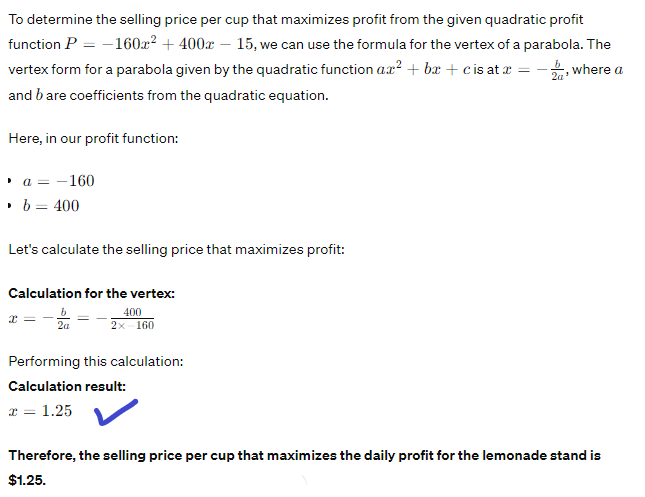Click the x = -b/2a equation under vertex heading

(x=40, y=319)
